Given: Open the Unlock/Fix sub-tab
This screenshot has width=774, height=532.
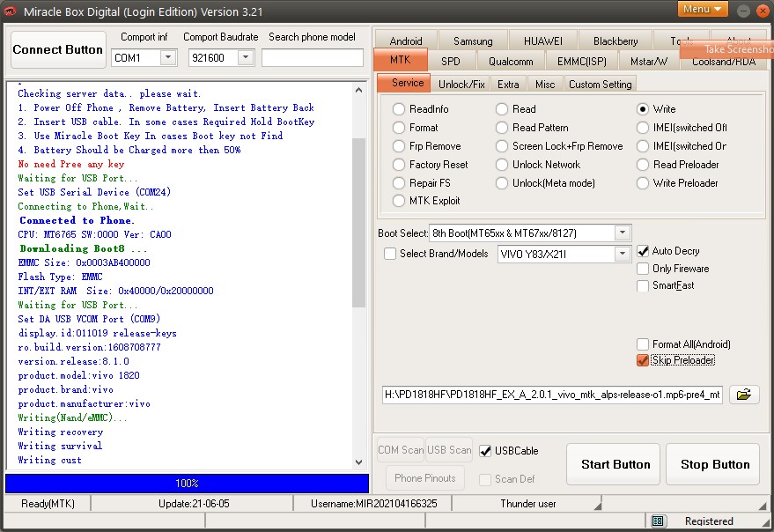Looking at the screenshot, I should 461,84.
